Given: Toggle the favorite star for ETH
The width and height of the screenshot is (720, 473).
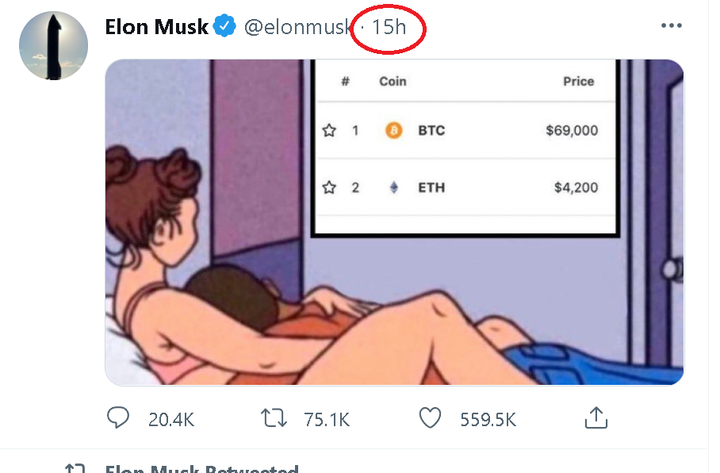Looking at the screenshot, I should click(330, 187).
